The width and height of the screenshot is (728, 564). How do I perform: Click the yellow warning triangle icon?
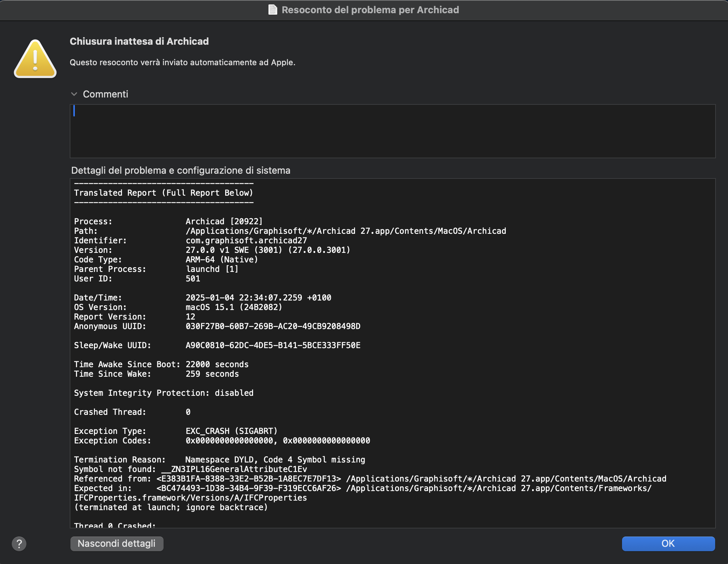tap(35, 59)
